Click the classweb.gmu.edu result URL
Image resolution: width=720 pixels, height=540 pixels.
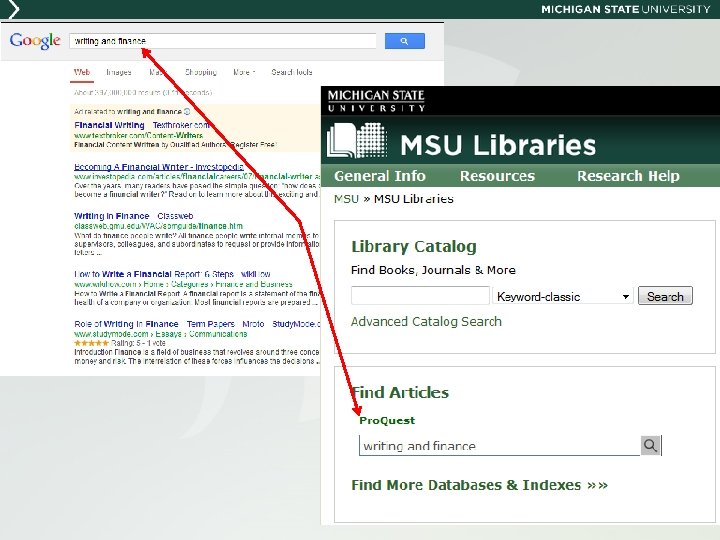(x=158, y=226)
